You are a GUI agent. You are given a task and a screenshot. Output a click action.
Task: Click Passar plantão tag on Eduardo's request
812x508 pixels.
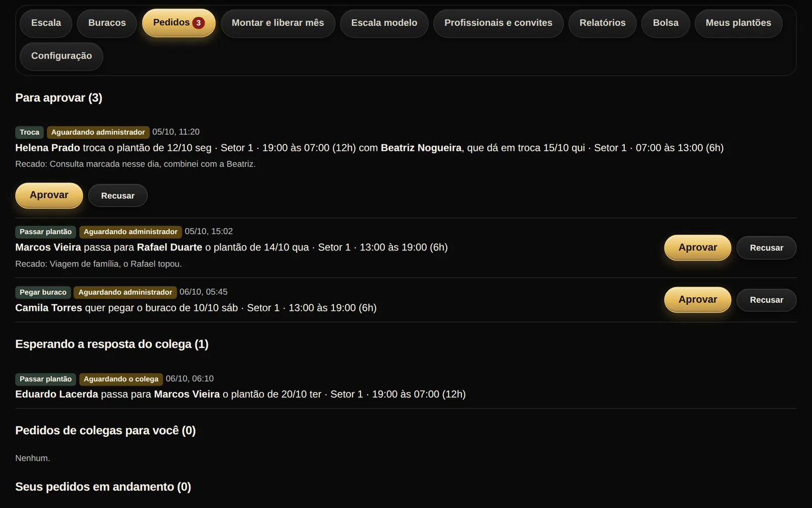(46, 379)
